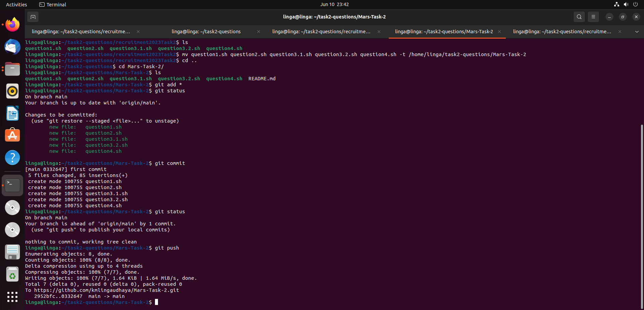Close the Mars-Task-2 tab
Image resolution: width=644 pixels, height=310 pixels.
coord(499,32)
